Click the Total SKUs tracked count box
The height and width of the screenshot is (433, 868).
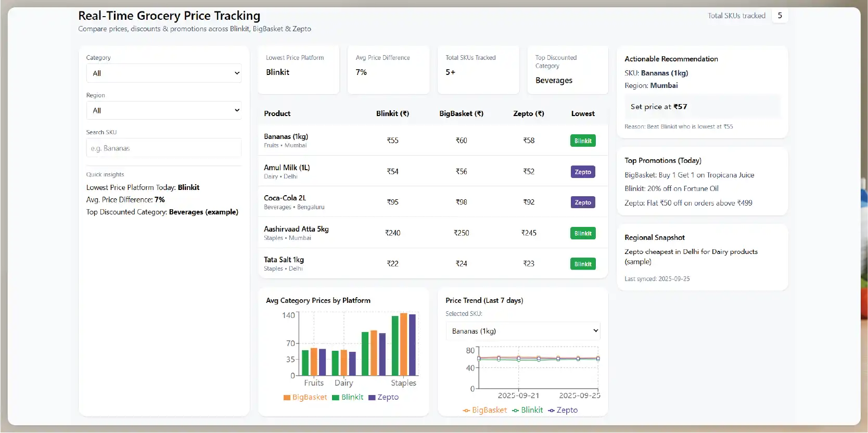[780, 16]
